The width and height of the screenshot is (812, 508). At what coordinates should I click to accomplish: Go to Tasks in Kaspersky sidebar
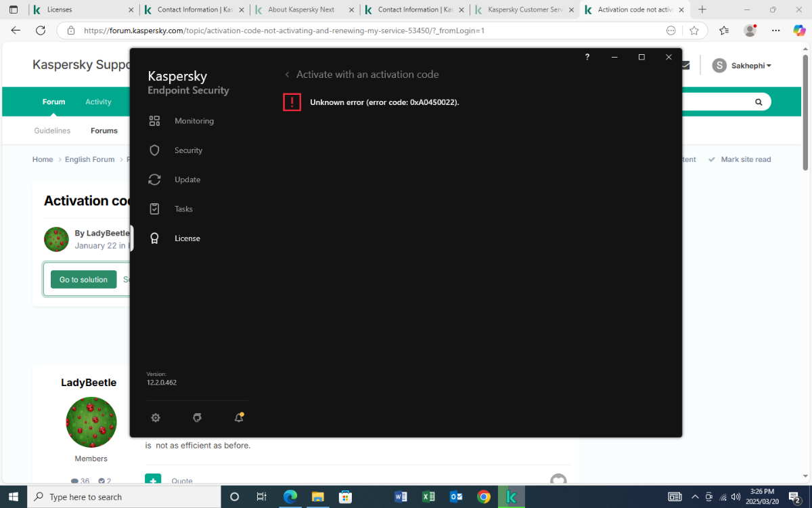point(171,209)
